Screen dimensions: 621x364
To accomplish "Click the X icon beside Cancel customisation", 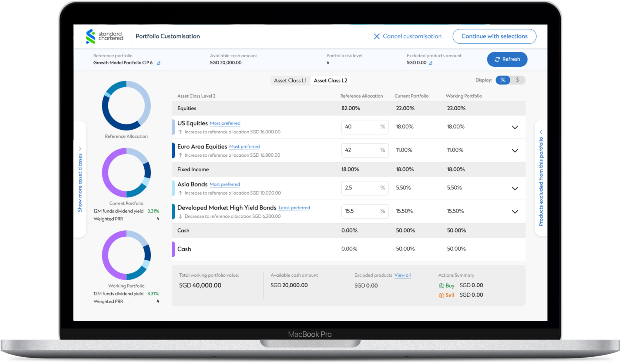I will [x=377, y=36].
